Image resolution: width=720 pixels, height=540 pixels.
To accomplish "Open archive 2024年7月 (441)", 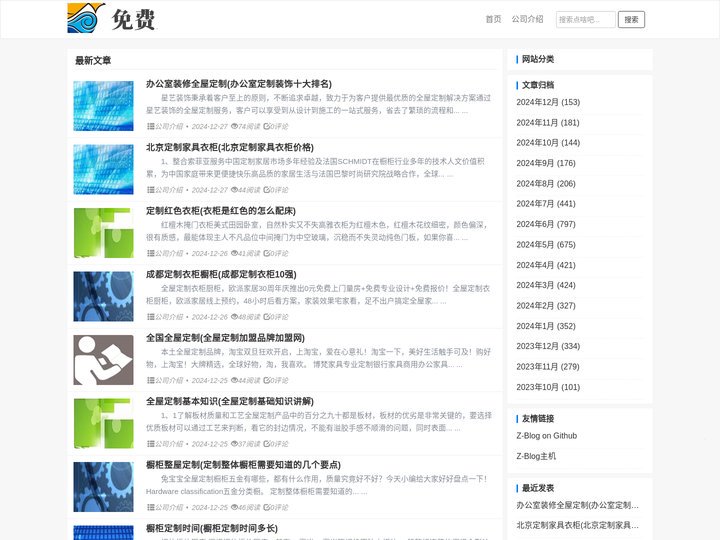I will coord(546,204).
